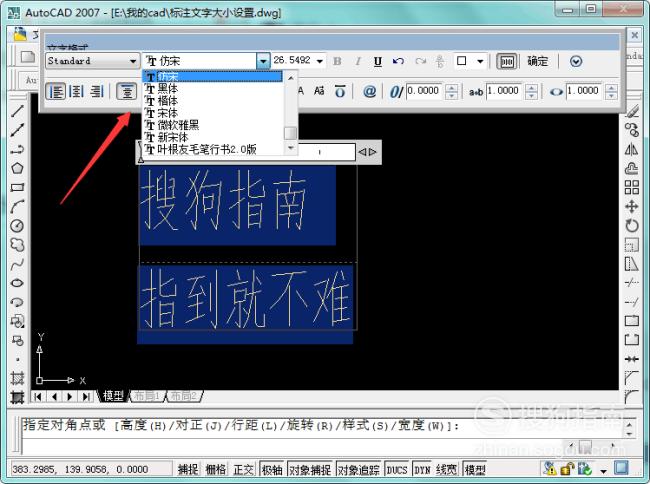650x484 pixels.
Task: Click the Rotate modify tool
Action: 632,226
